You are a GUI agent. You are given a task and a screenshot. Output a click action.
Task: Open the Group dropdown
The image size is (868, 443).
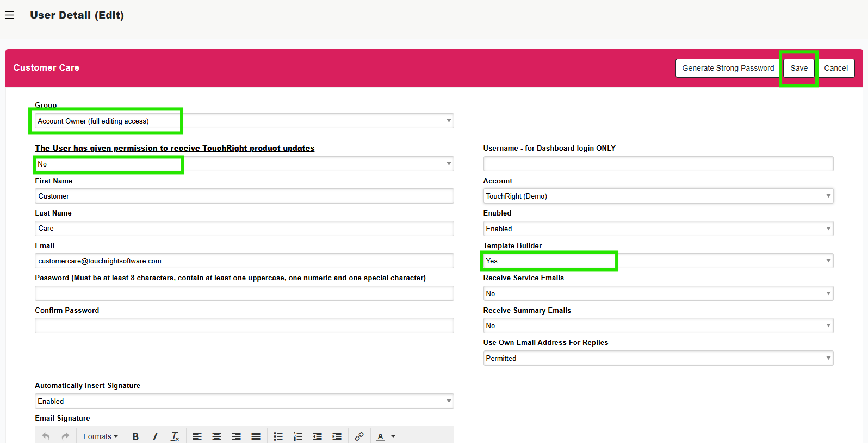[244, 121]
